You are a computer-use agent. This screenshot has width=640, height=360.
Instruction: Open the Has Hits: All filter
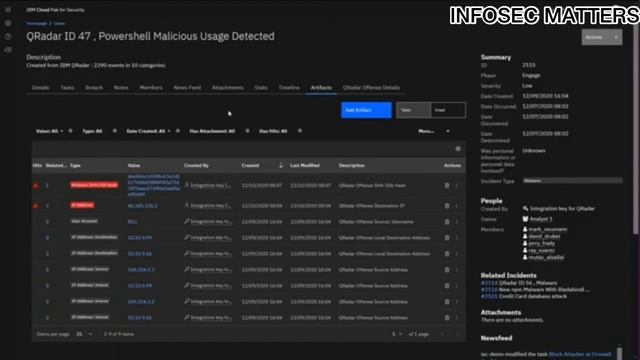[273, 131]
